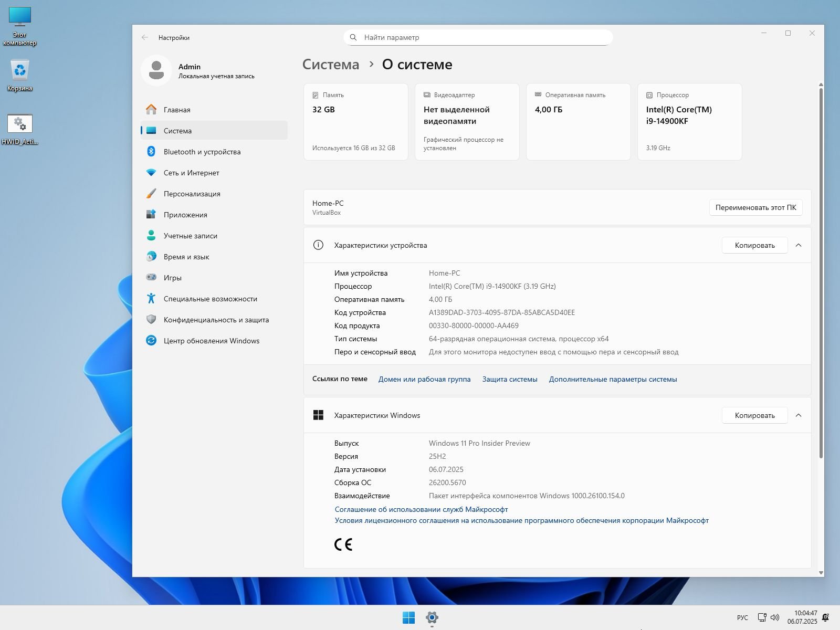840x630 pixels.
Task: Open the Специальные возможности accessibility icon
Action: 151,298
